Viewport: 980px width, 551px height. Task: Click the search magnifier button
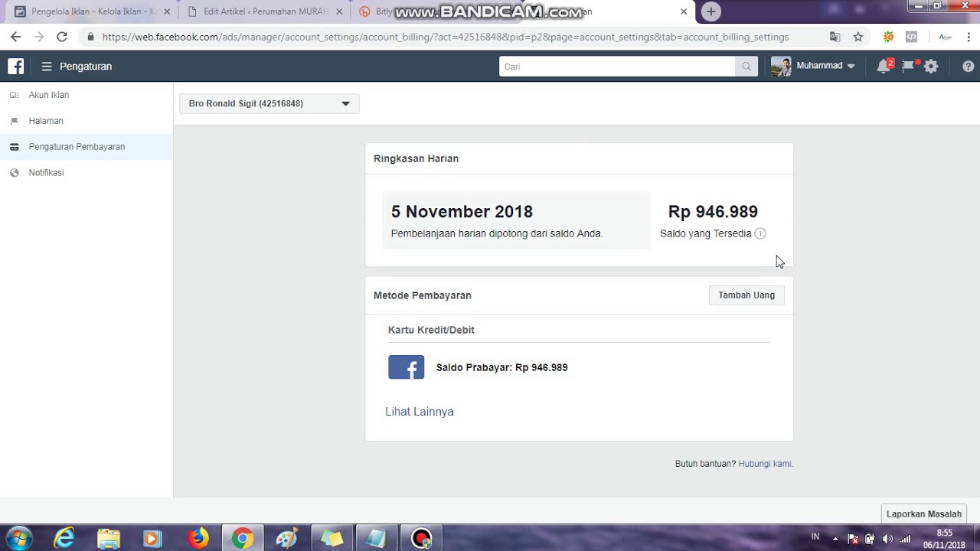[746, 67]
